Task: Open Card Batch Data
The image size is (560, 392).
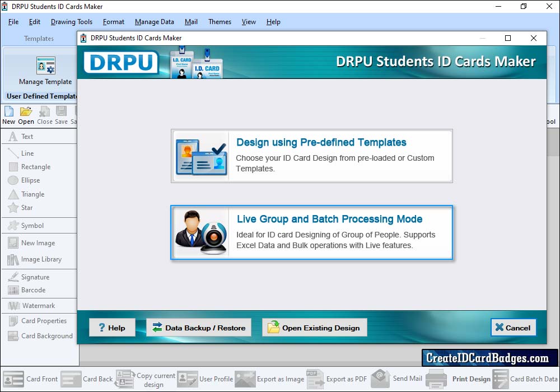Action: click(525, 379)
